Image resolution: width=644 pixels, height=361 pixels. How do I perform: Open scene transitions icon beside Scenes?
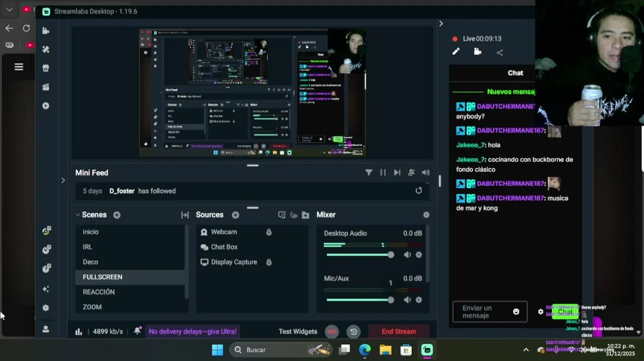185,215
